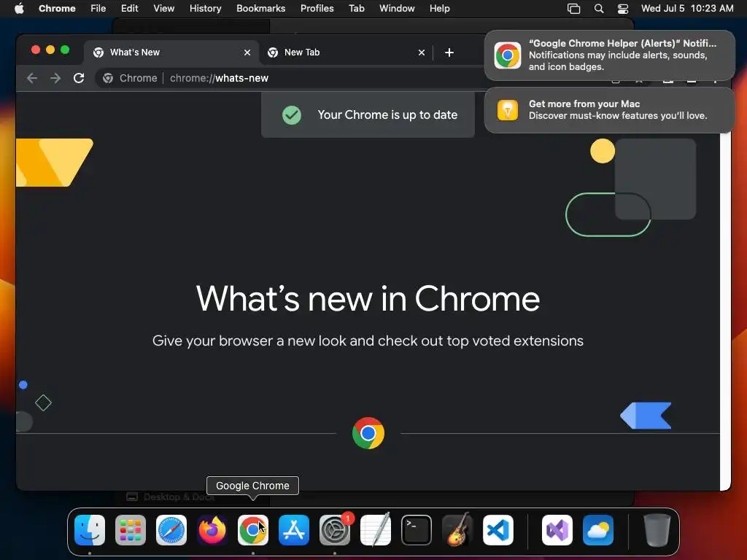Click the Apple menu icon

click(19, 8)
